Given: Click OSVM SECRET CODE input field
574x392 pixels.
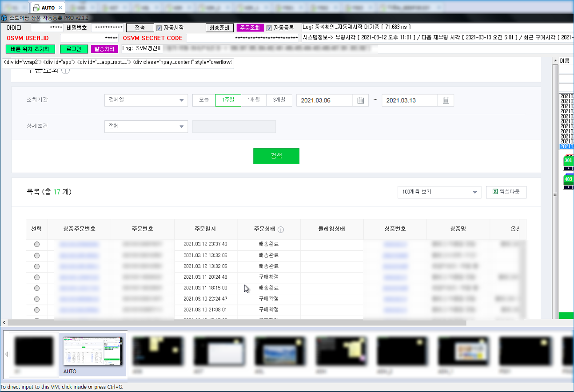Looking at the screenshot, I should [242, 38].
